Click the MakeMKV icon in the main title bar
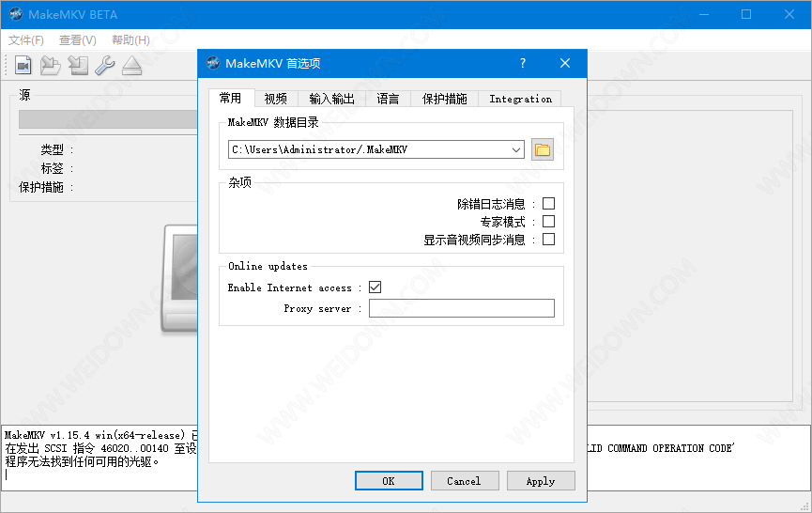This screenshot has height=513, width=812. click(x=16, y=14)
